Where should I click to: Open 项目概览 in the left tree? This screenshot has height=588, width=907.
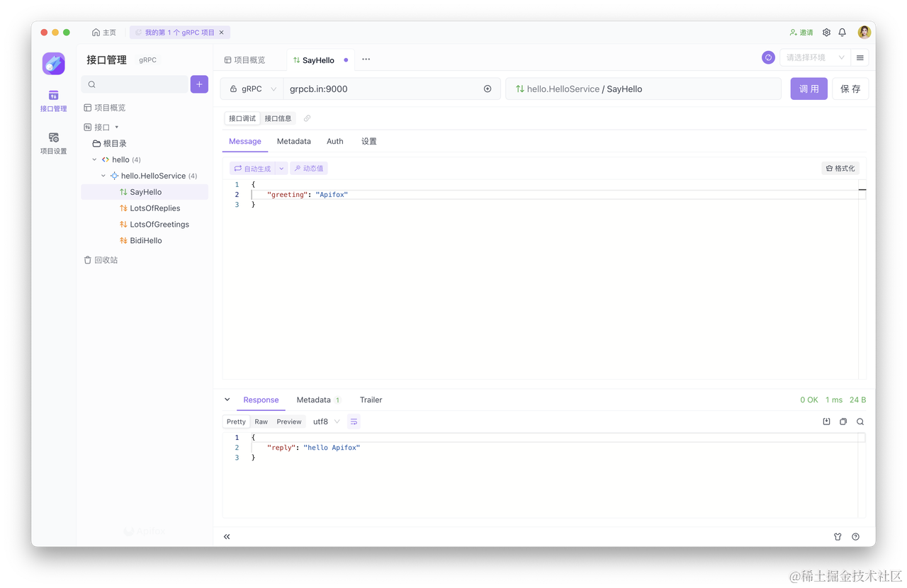[105, 108]
